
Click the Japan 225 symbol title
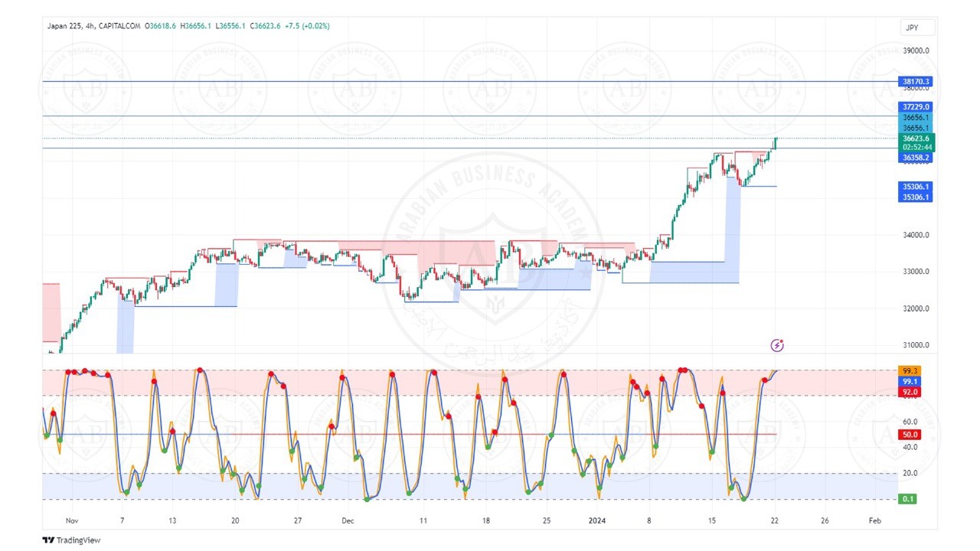click(x=68, y=26)
